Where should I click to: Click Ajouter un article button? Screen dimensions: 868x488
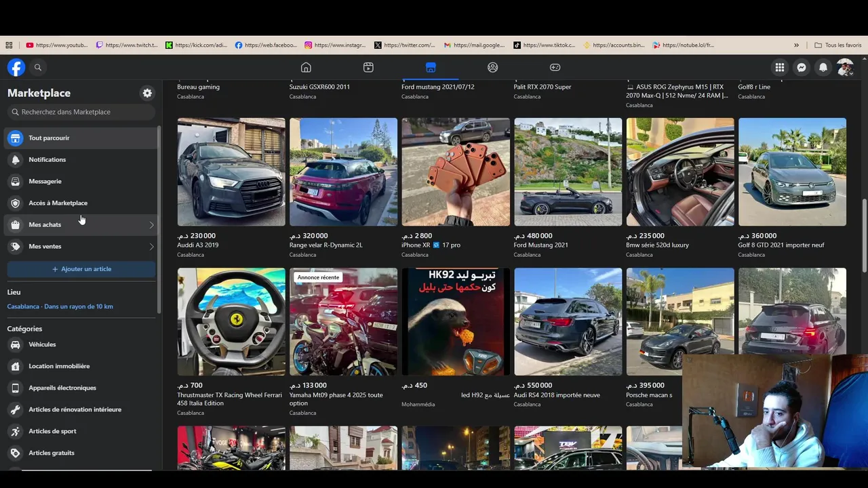coord(81,269)
